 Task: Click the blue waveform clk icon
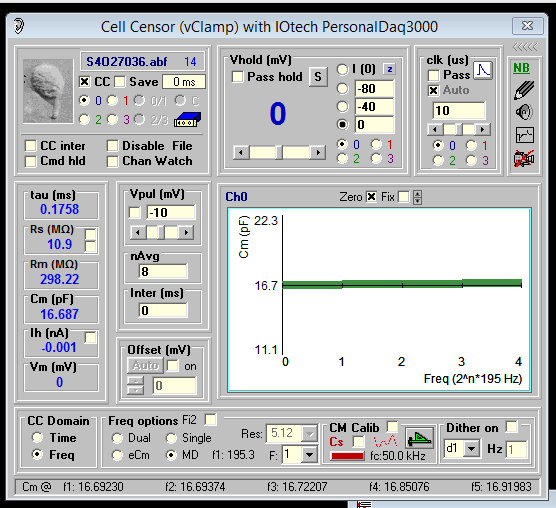pyautogui.click(x=483, y=70)
